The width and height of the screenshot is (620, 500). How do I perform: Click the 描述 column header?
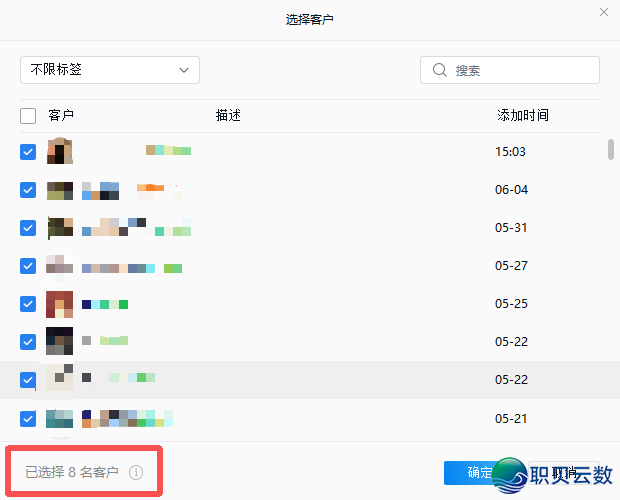(x=228, y=115)
